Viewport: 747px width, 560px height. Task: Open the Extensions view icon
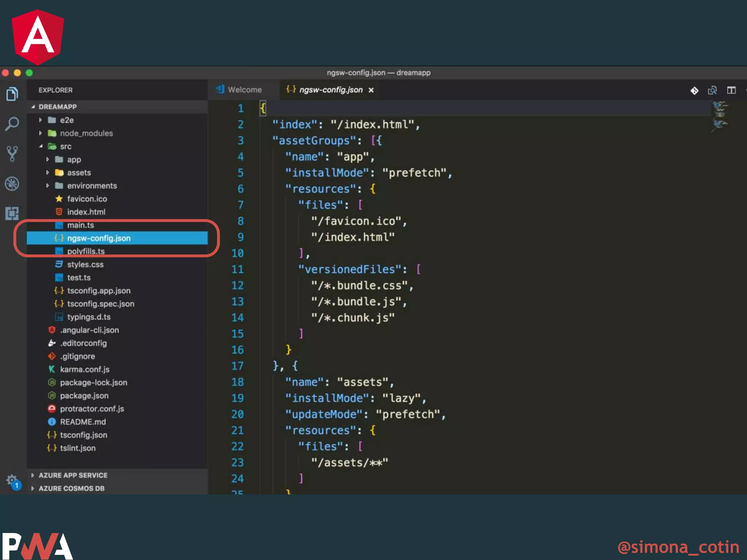pyautogui.click(x=12, y=213)
